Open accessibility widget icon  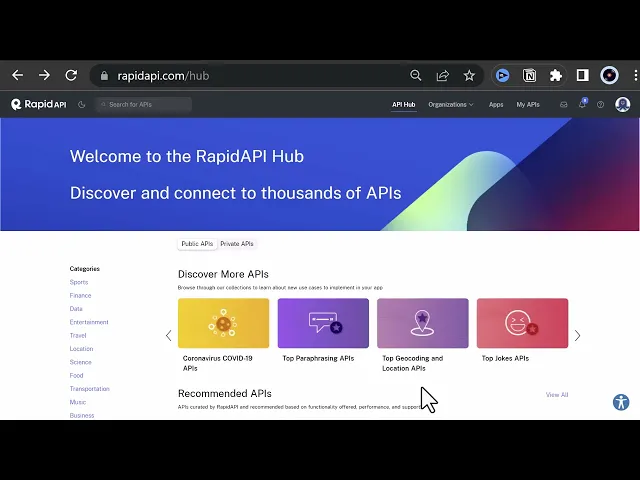tap(621, 402)
